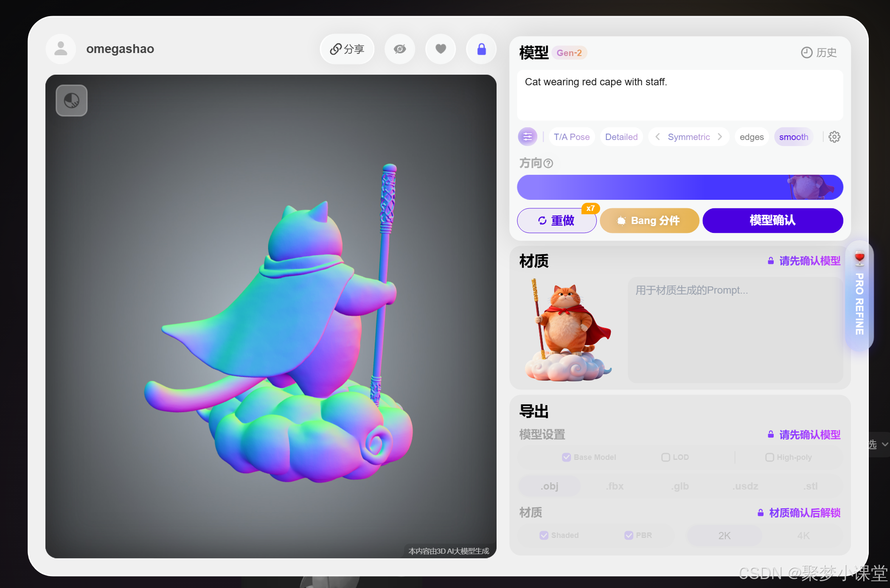Click the direction help question mark
890x588 pixels.
548,163
